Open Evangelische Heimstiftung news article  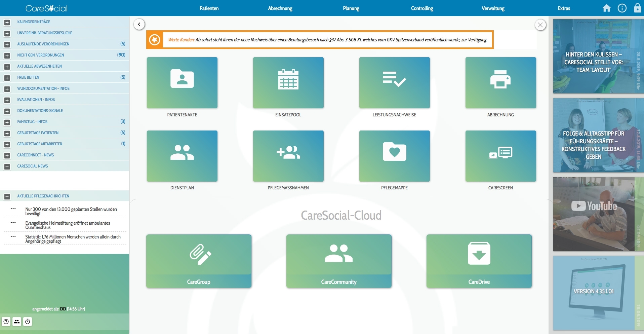point(68,225)
